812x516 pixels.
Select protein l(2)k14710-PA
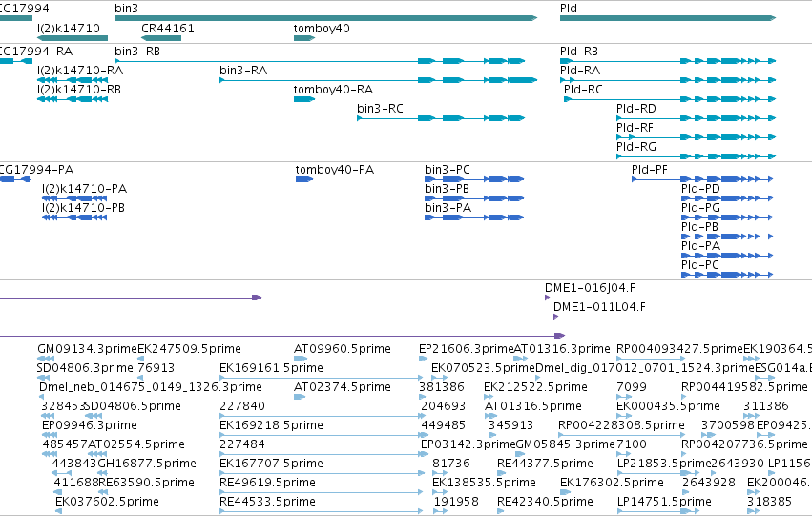pos(74,198)
